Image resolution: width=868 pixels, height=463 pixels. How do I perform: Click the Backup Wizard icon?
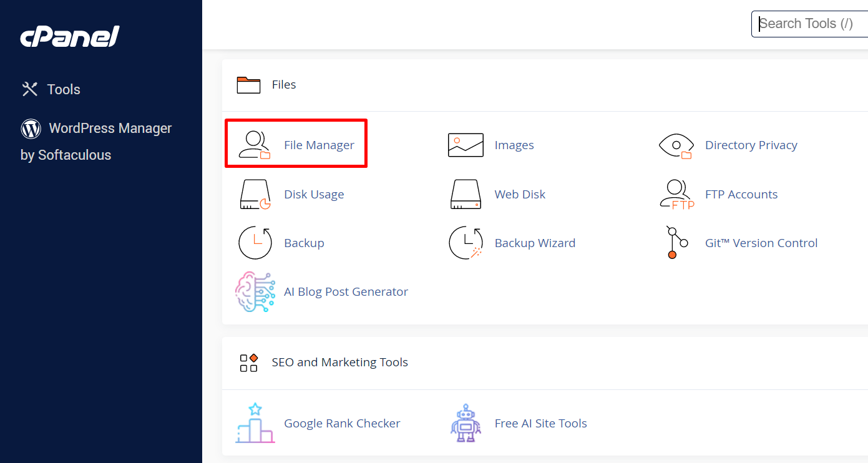click(x=466, y=243)
